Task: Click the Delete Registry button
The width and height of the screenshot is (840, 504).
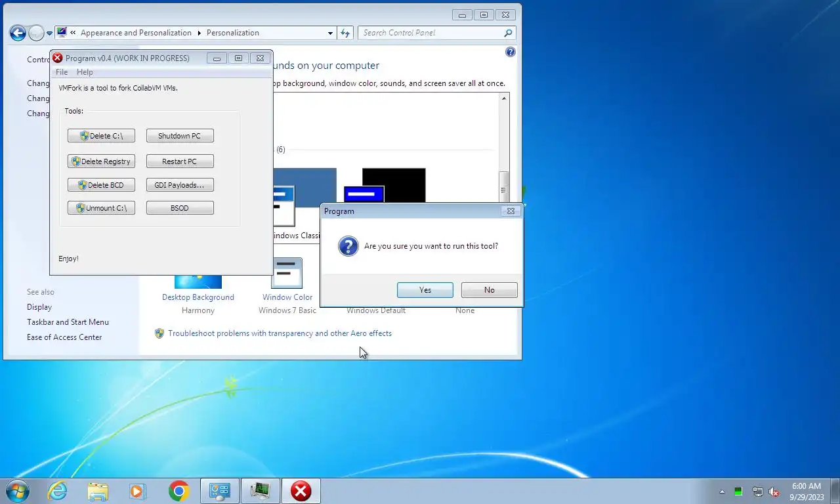Action: click(x=101, y=161)
